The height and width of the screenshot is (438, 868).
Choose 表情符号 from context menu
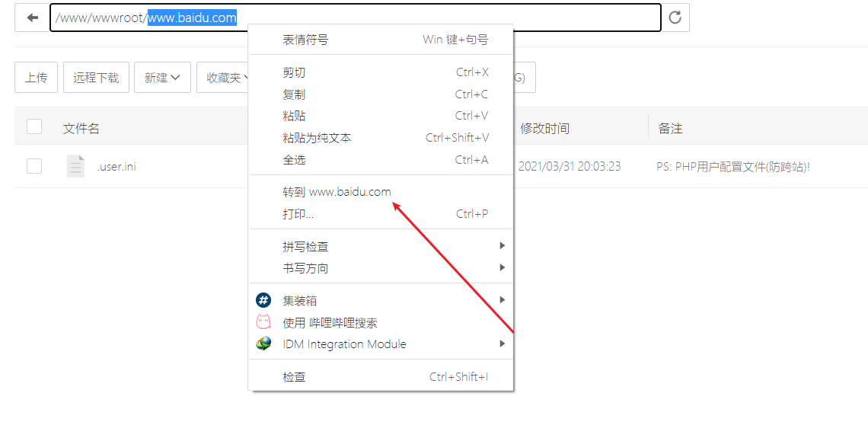point(381,40)
